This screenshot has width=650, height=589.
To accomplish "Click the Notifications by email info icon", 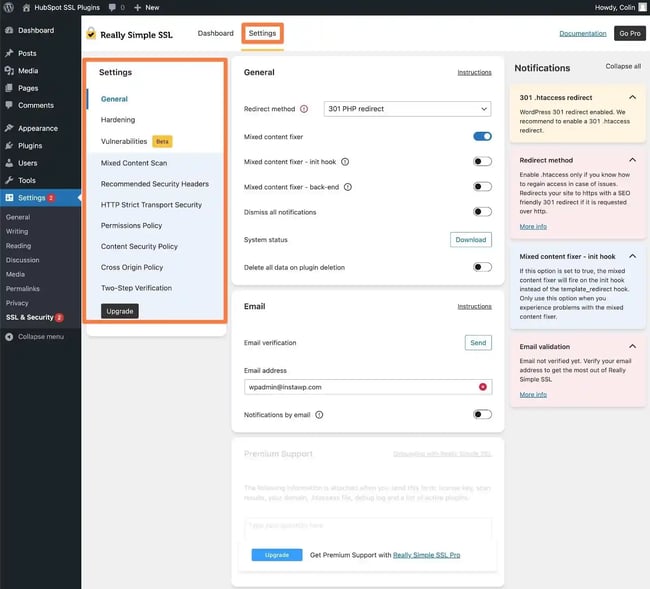I will (318, 414).
